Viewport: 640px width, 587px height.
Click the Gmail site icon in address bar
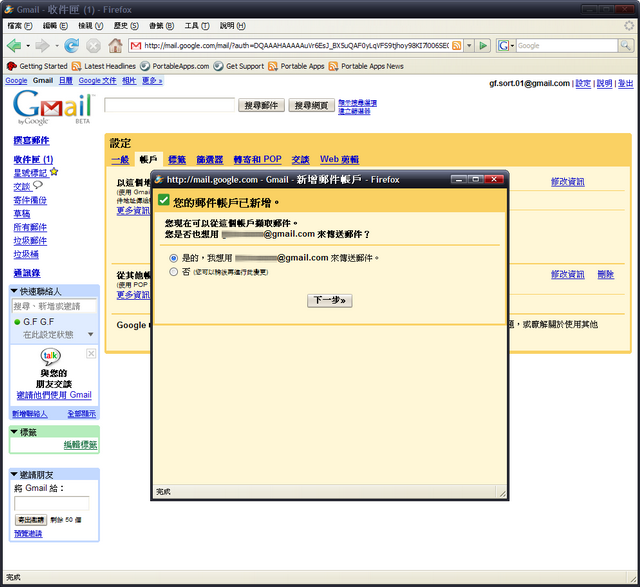pyautogui.click(x=136, y=45)
